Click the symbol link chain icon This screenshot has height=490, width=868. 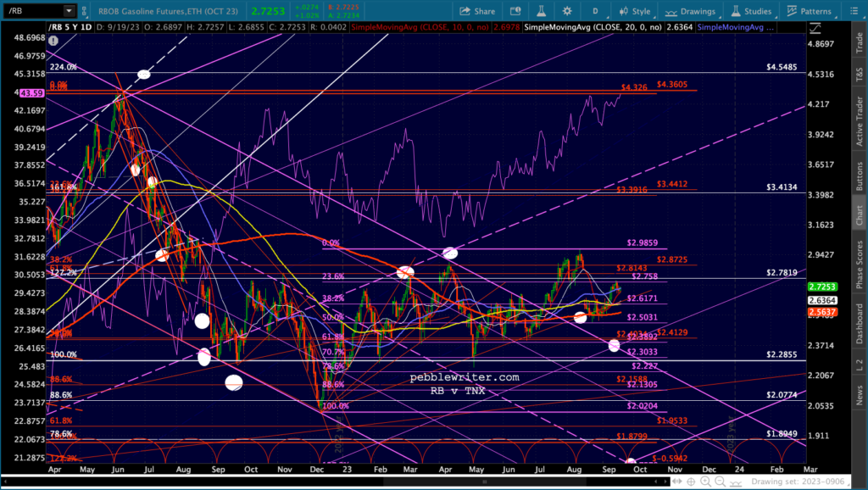point(84,11)
